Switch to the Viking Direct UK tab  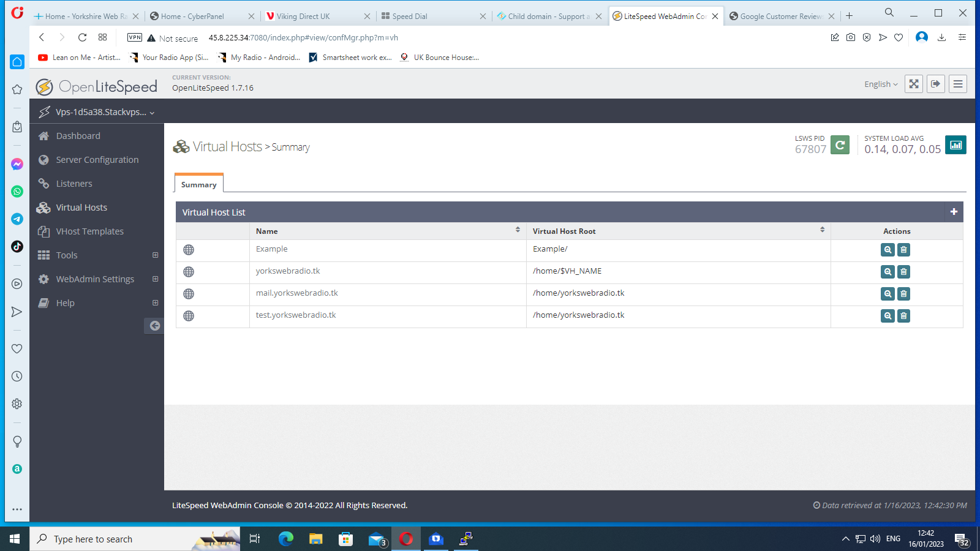(x=317, y=17)
